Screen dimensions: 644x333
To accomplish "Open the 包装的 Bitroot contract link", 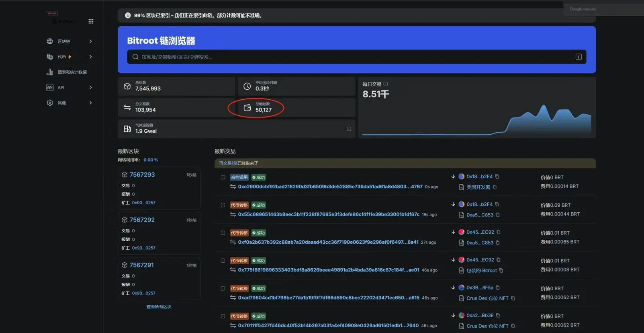I will tap(481, 270).
